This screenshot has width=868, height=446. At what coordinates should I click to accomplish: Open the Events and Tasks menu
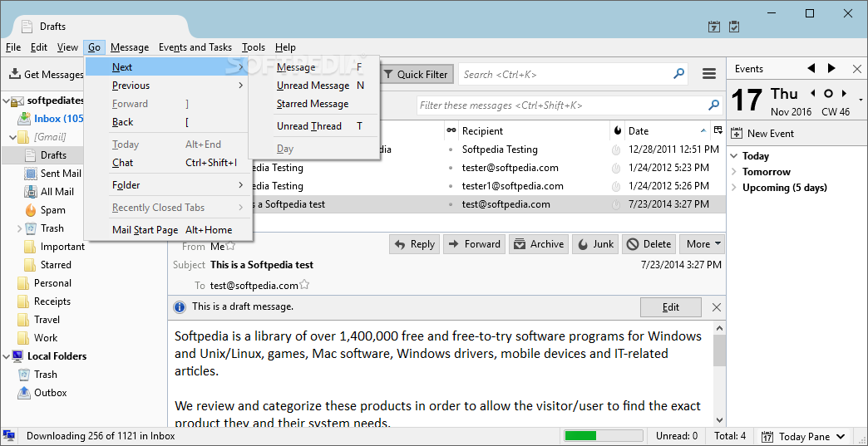[195, 47]
